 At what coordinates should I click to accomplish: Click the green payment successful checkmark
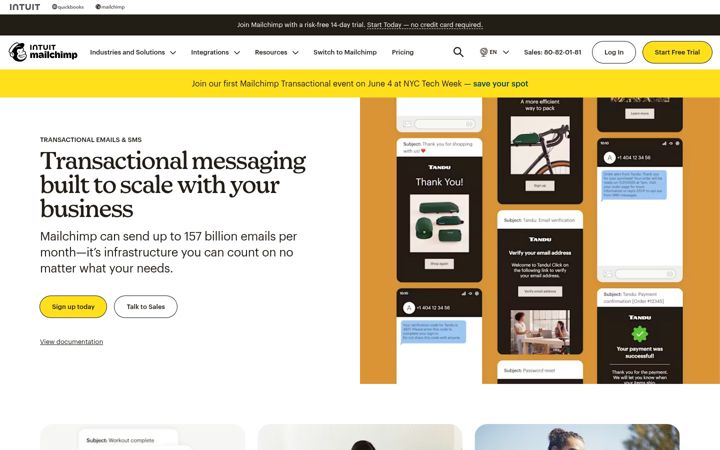coord(640,334)
